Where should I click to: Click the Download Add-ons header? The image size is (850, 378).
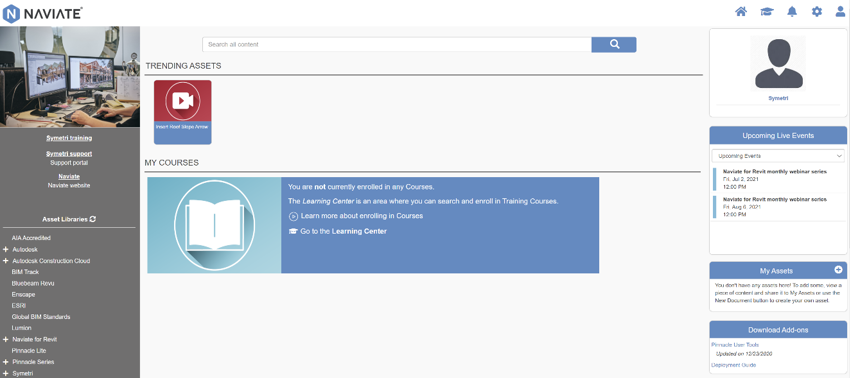[x=778, y=330]
